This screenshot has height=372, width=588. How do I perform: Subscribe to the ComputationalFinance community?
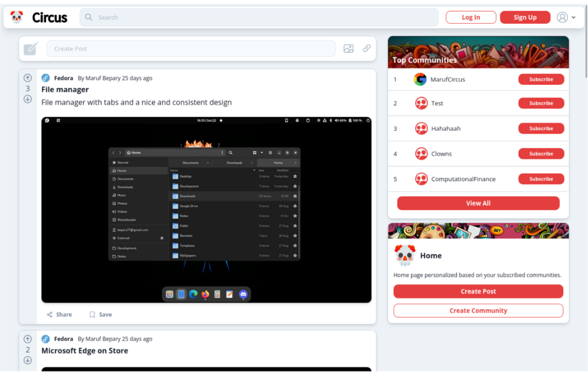[541, 179]
